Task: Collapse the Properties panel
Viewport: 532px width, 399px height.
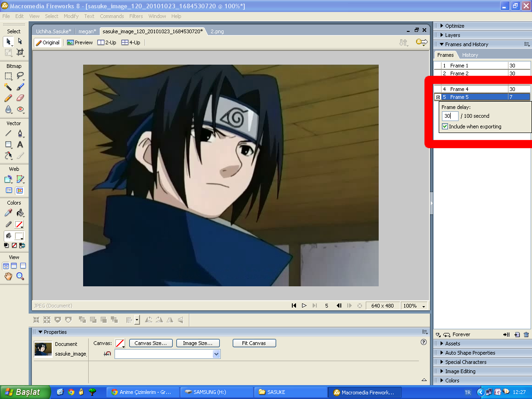Action: pos(40,332)
